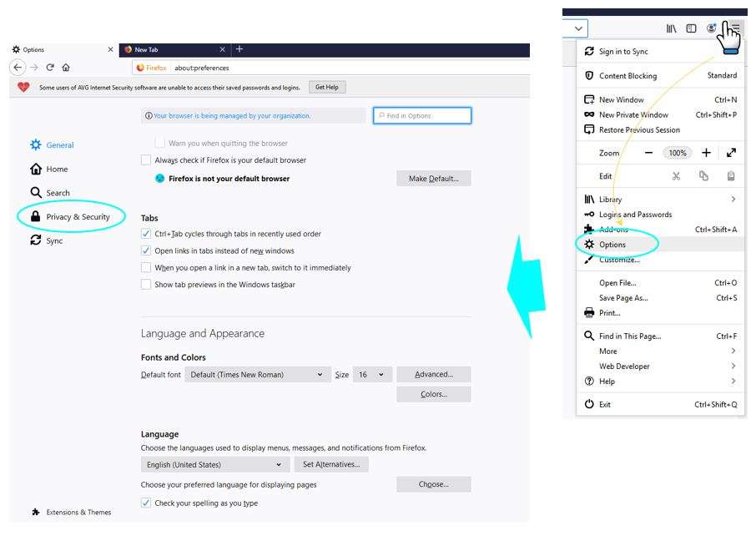
Task: Open the Sync settings section
Action: tap(35, 238)
